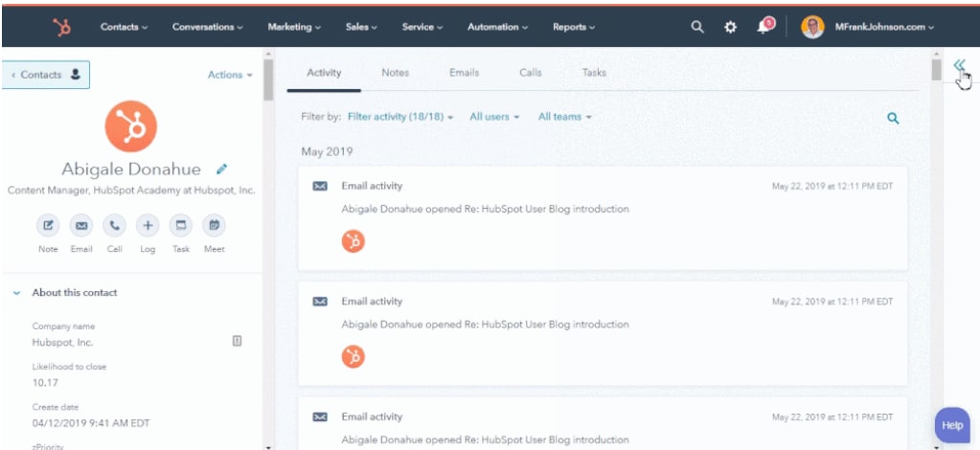Open the MFrankJohnson.com account dropdown

(884, 27)
